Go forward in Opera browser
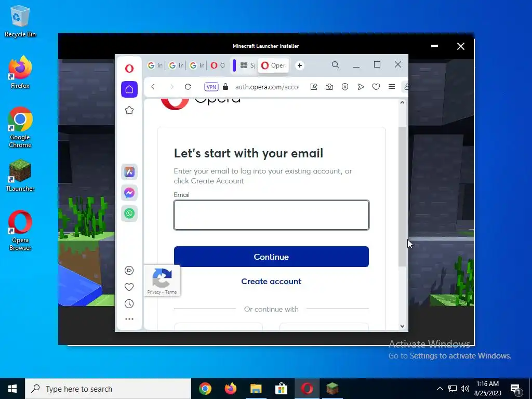This screenshot has width=532, height=399. [x=171, y=87]
